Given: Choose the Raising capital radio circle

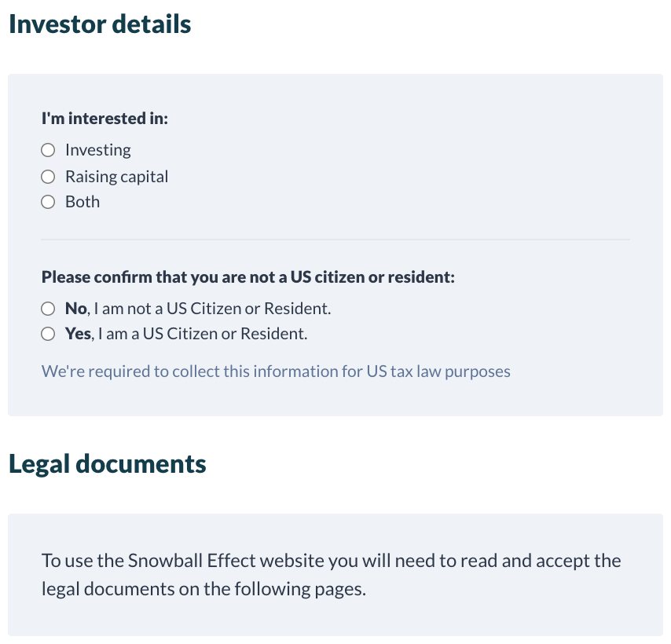Looking at the screenshot, I should coord(48,177).
